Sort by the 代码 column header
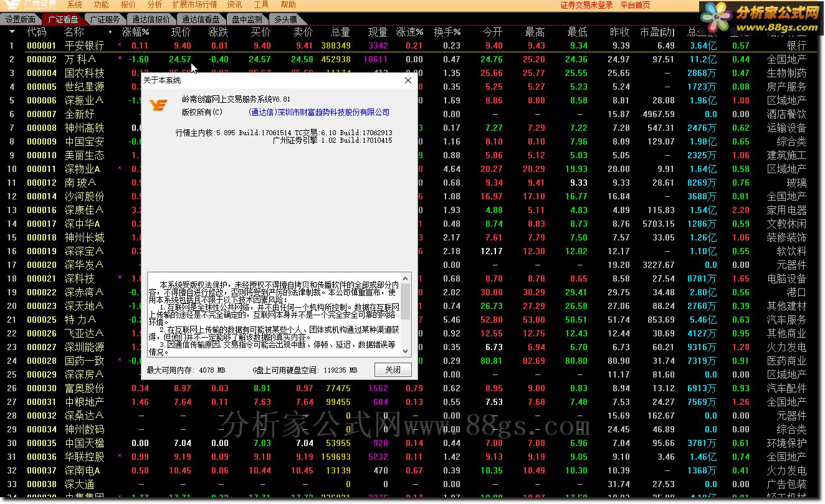The width and height of the screenshot is (825, 504). click(x=37, y=32)
